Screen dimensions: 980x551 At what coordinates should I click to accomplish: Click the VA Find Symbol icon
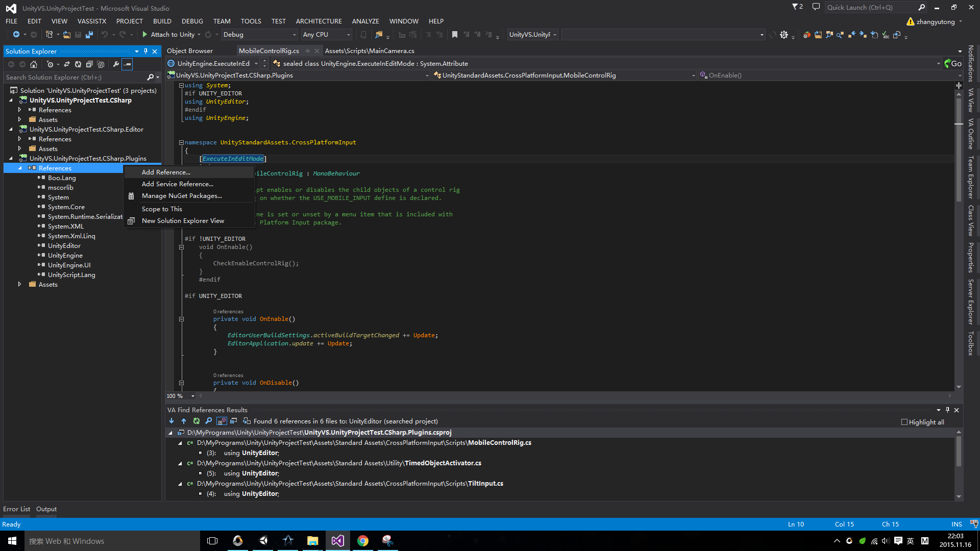pyautogui.click(x=829, y=35)
